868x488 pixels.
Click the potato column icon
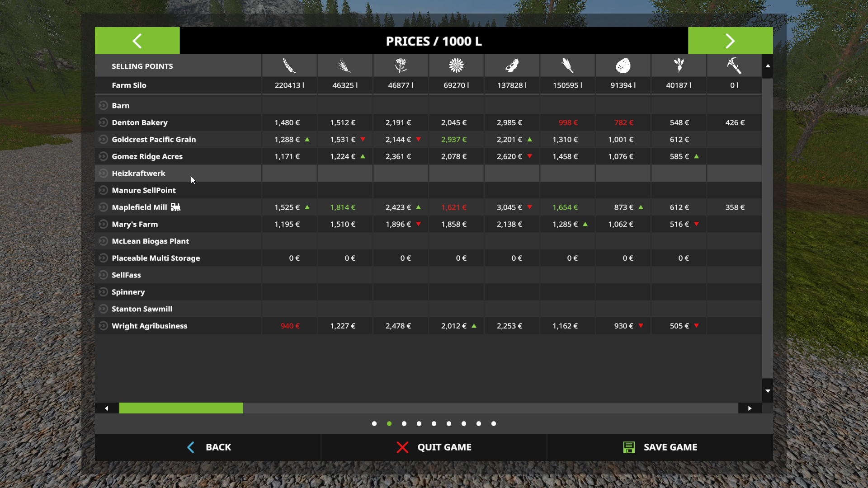(x=623, y=66)
